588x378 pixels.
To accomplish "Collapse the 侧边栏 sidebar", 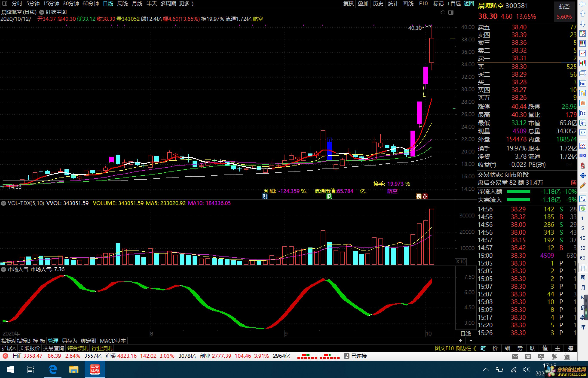I will pyautogui.click(x=466, y=348).
